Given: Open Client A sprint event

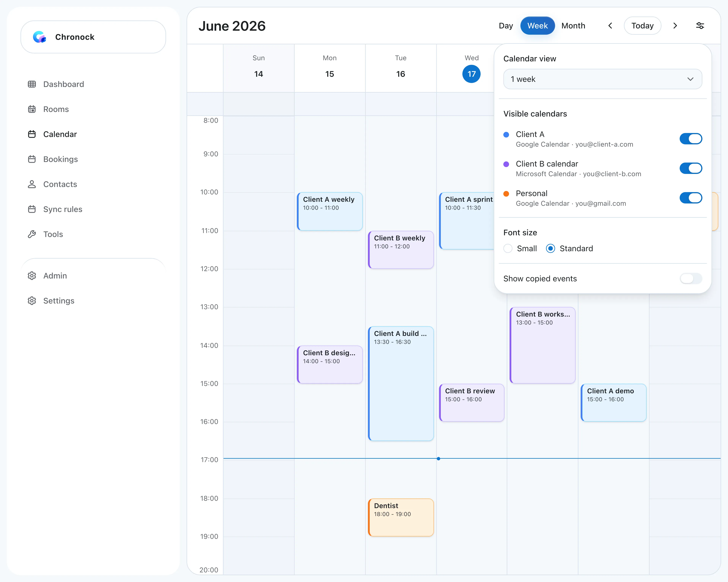Looking at the screenshot, I should 467,221.
